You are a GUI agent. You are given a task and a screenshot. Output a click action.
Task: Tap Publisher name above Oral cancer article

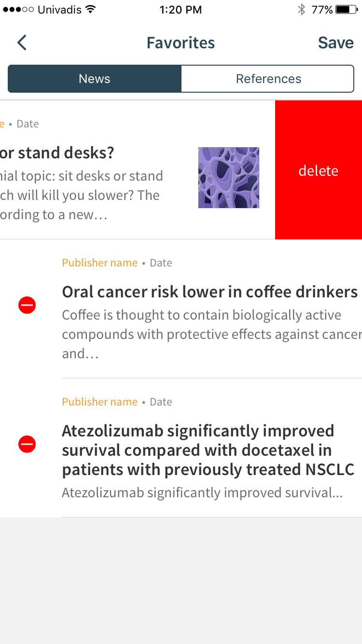point(100,263)
